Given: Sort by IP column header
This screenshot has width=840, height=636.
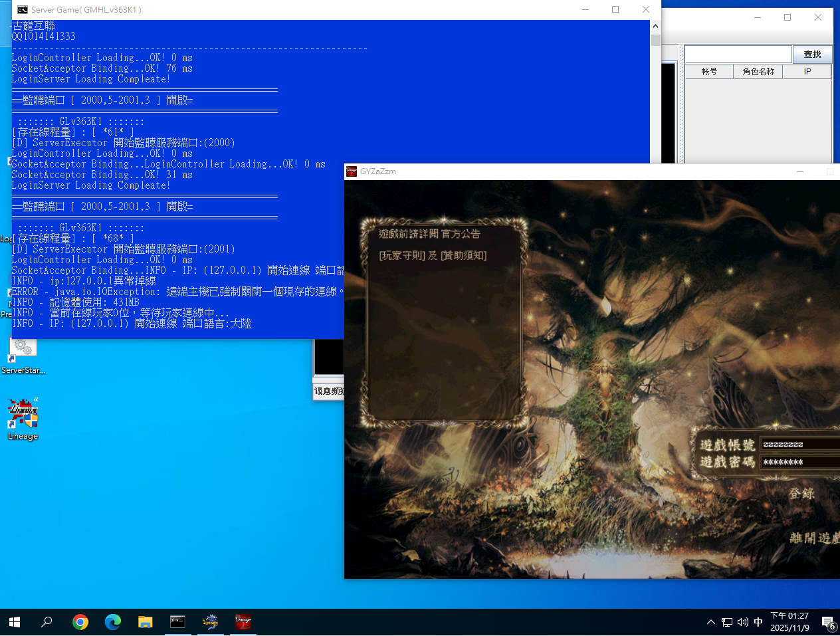Looking at the screenshot, I should [x=807, y=72].
